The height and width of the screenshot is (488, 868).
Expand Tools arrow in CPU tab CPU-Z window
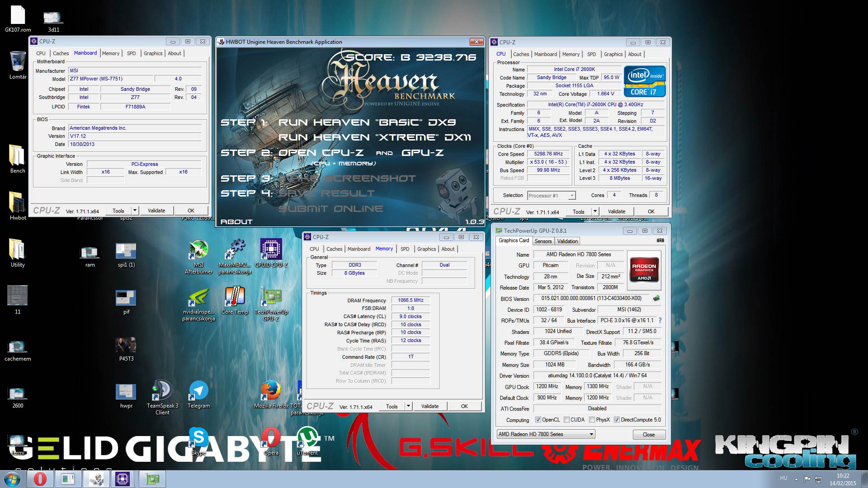[x=595, y=211]
